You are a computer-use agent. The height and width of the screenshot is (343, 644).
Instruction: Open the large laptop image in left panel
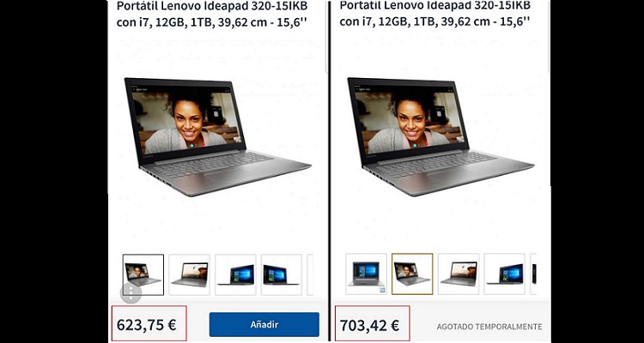coord(218,136)
